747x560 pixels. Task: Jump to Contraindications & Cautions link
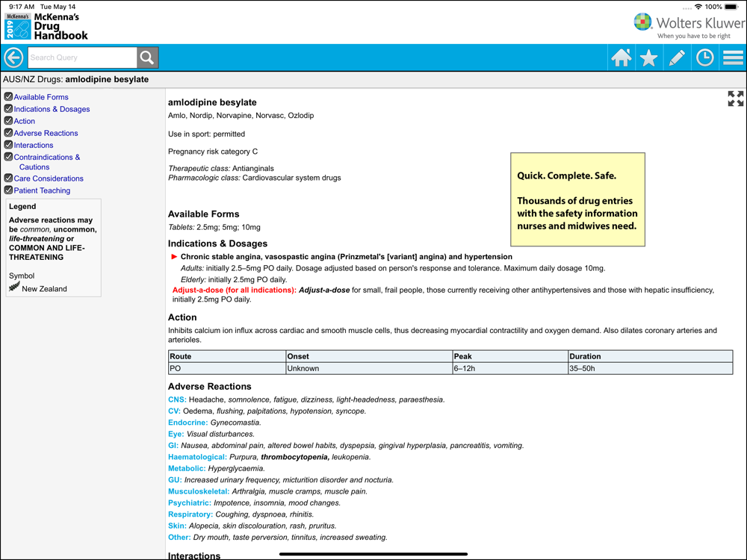[46, 162]
